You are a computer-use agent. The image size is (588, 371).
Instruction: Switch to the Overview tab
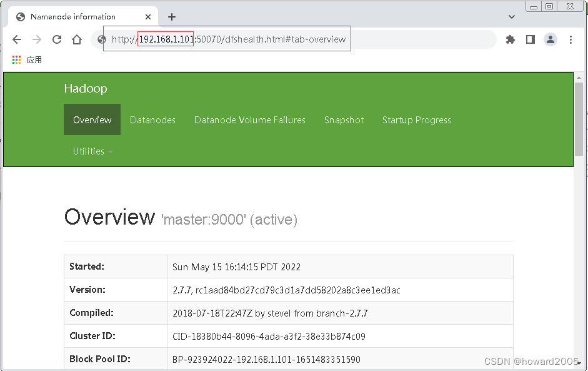92,119
